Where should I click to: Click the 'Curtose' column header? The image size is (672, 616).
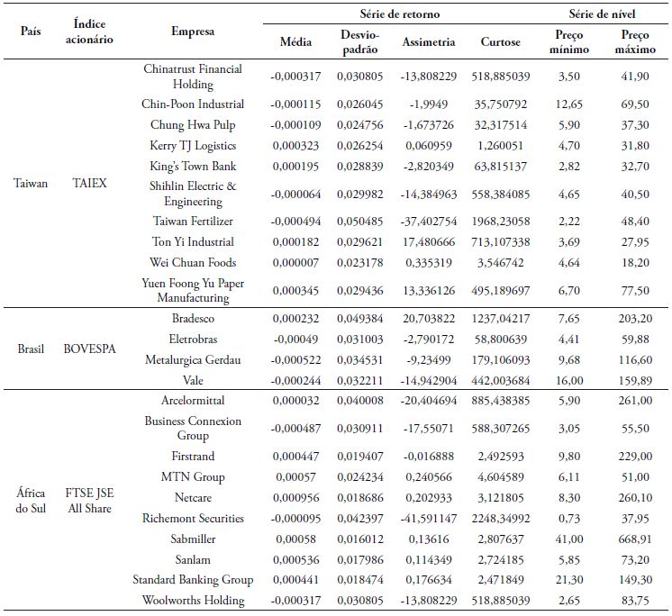tap(499, 42)
